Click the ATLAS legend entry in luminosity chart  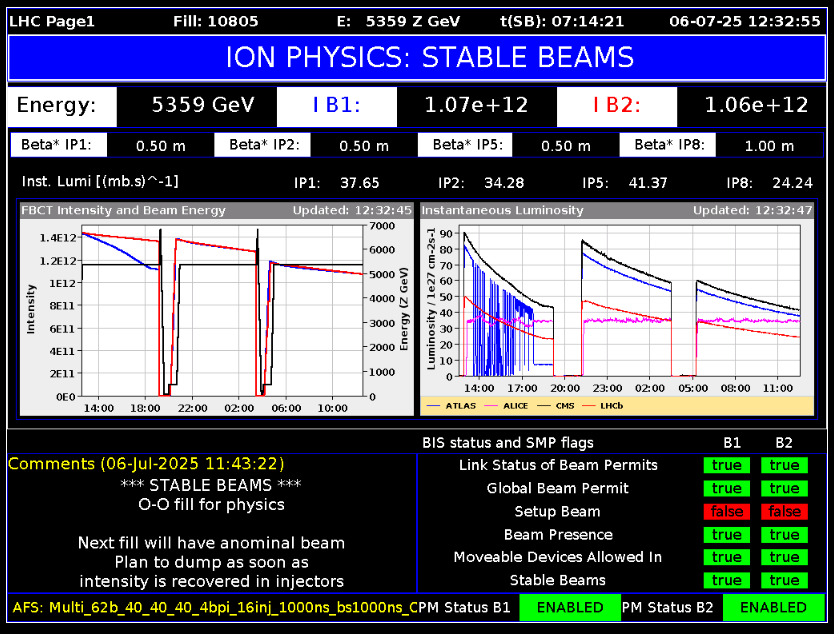450,406
